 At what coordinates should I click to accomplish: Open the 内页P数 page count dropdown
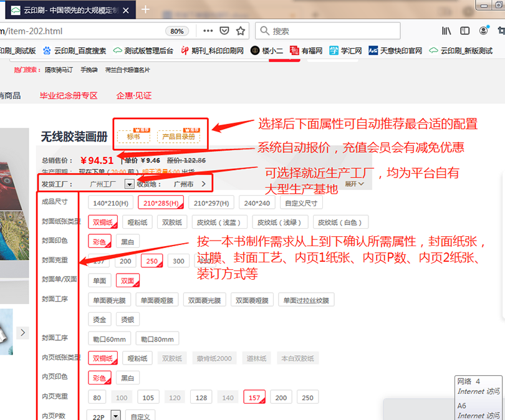115,415
